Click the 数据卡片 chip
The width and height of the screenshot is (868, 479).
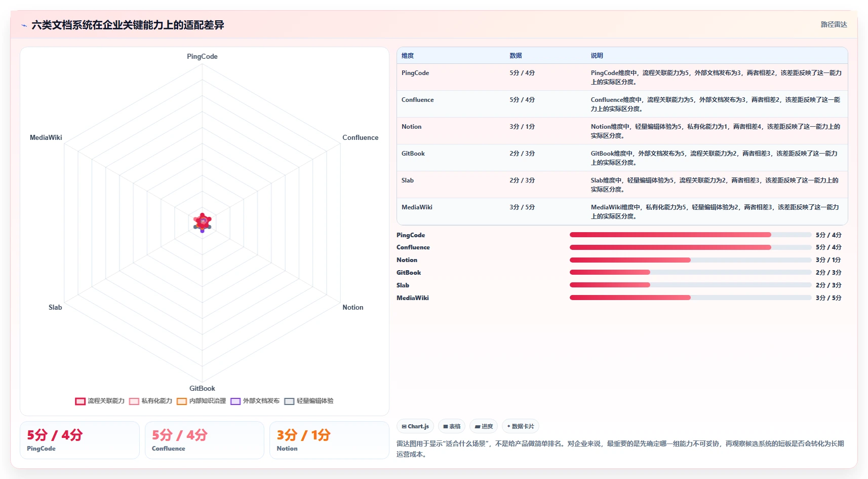[x=521, y=426]
